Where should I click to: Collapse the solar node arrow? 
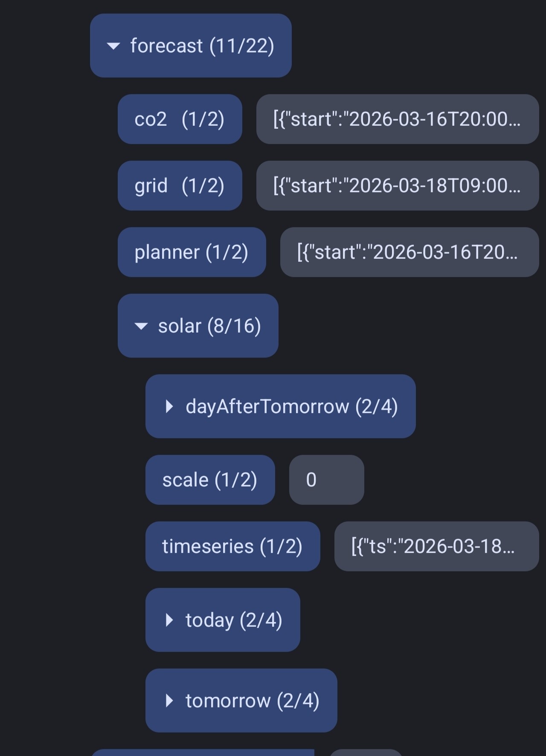141,326
